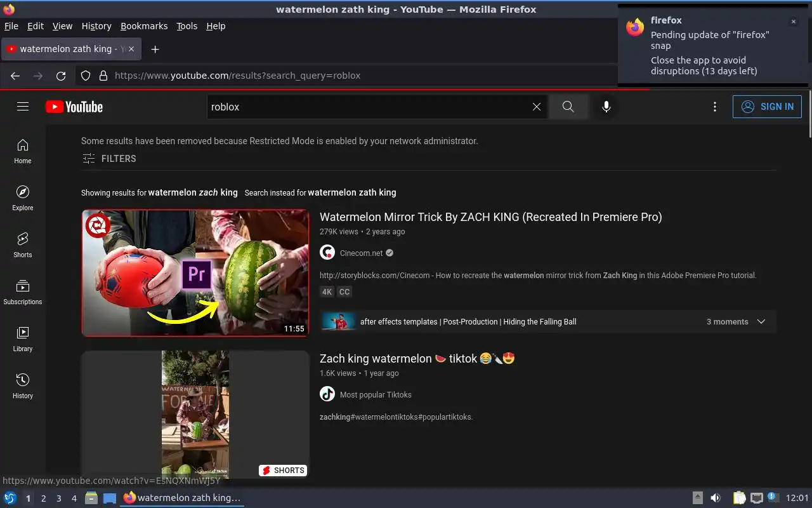Open the YouTube guide hamburger menu
The height and width of the screenshot is (508, 812).
[x=23, y=107]
